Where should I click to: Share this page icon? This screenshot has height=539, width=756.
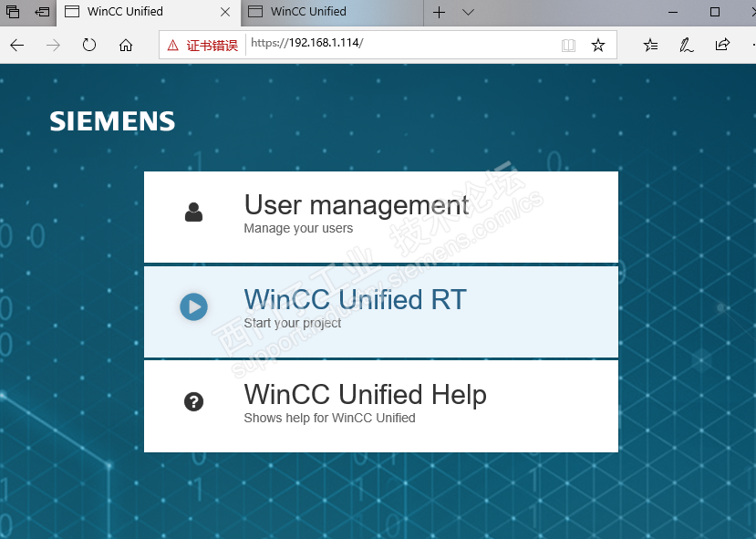(x=722, y=46)
